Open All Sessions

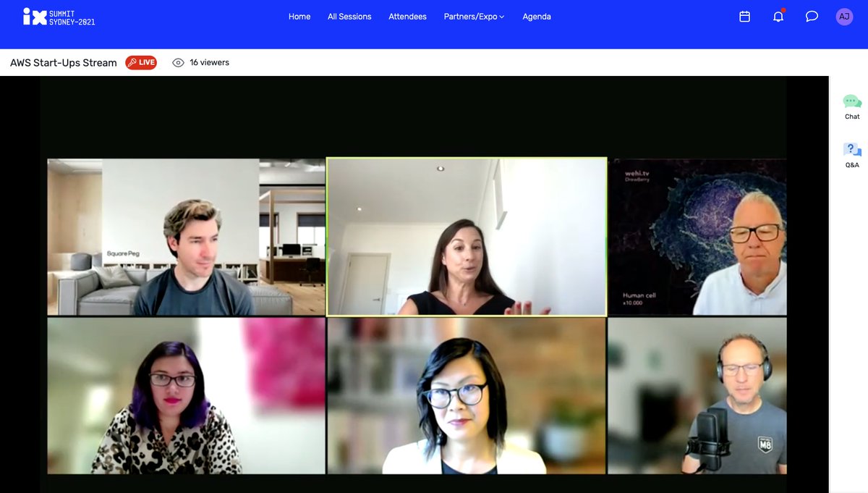pos(349,17)
